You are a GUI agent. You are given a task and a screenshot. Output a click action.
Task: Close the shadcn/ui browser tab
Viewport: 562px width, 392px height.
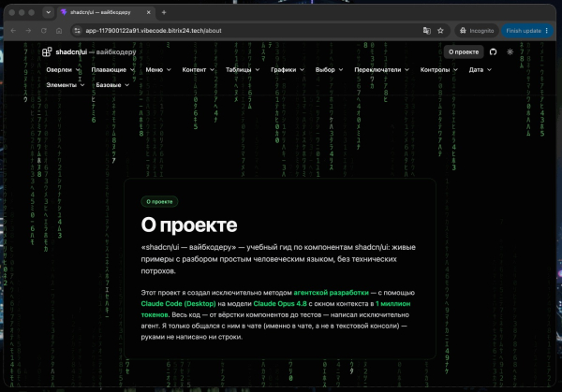coord(148,12)
